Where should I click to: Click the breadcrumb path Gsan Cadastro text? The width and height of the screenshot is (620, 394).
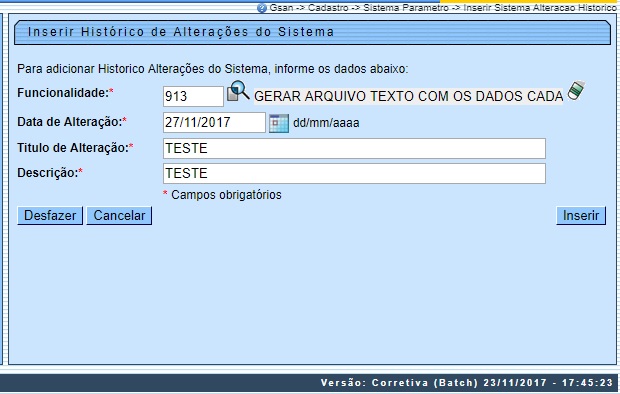[443, 8]
